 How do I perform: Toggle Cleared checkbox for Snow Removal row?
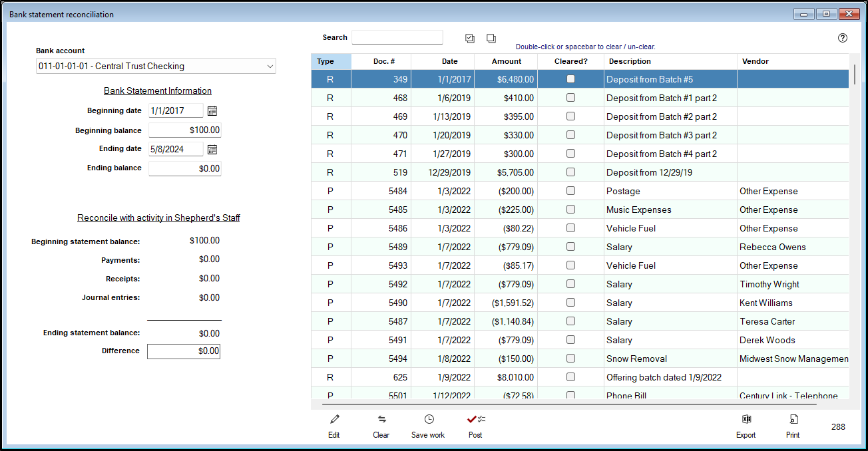click(x=570, y=359)
